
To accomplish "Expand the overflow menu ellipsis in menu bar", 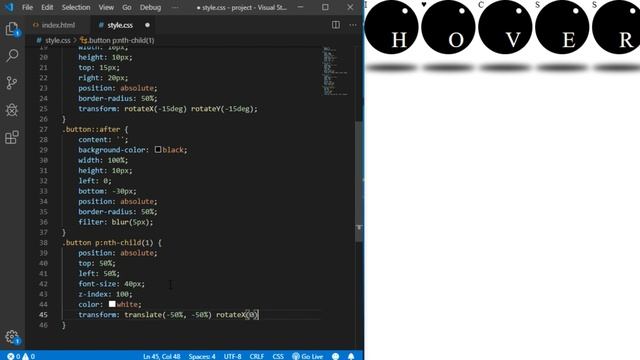I will (175, 7).
